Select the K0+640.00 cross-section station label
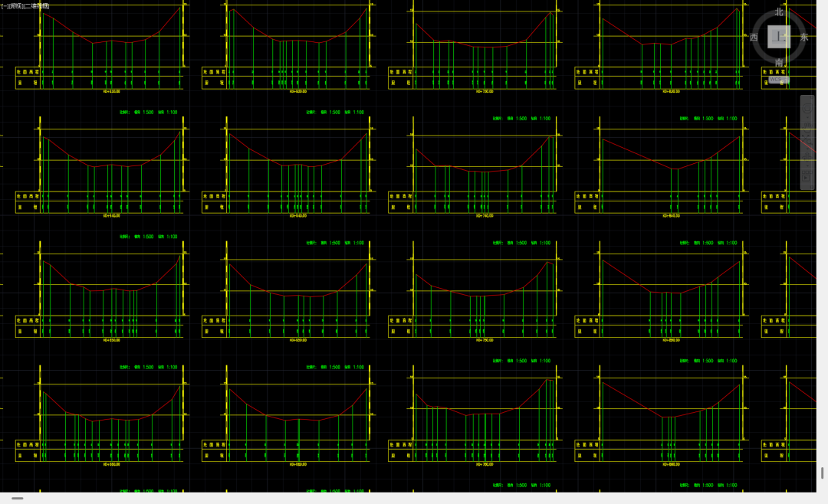Viewport: 828px width, 504px height. pos(297,216)
